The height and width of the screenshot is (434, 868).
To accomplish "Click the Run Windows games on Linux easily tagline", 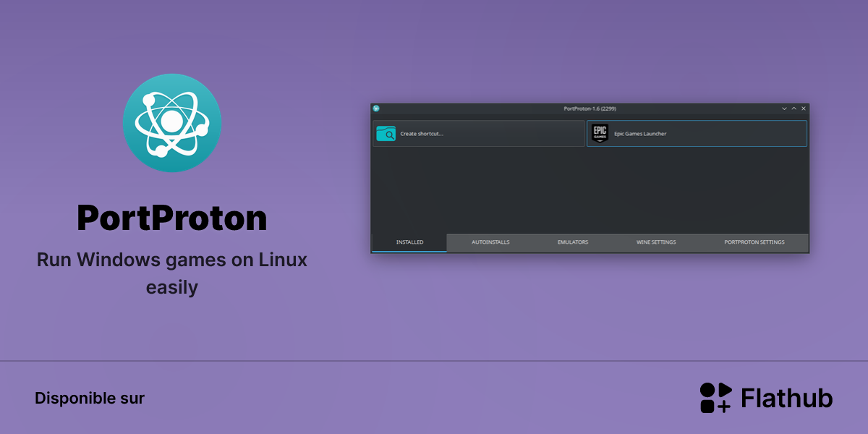I will [x=172, y=273].
